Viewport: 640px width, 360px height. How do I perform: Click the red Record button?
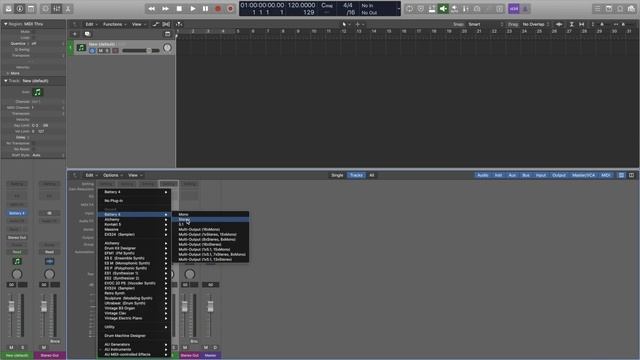(x=218, y=9)
